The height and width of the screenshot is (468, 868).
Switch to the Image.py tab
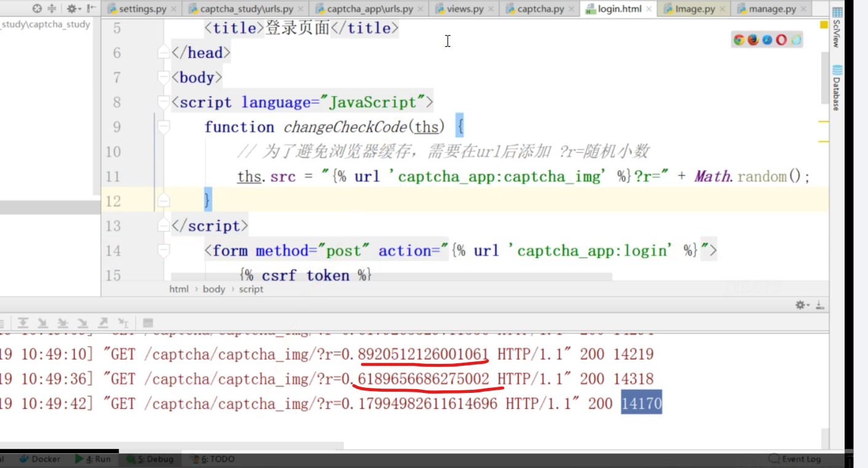pos(694,9)
